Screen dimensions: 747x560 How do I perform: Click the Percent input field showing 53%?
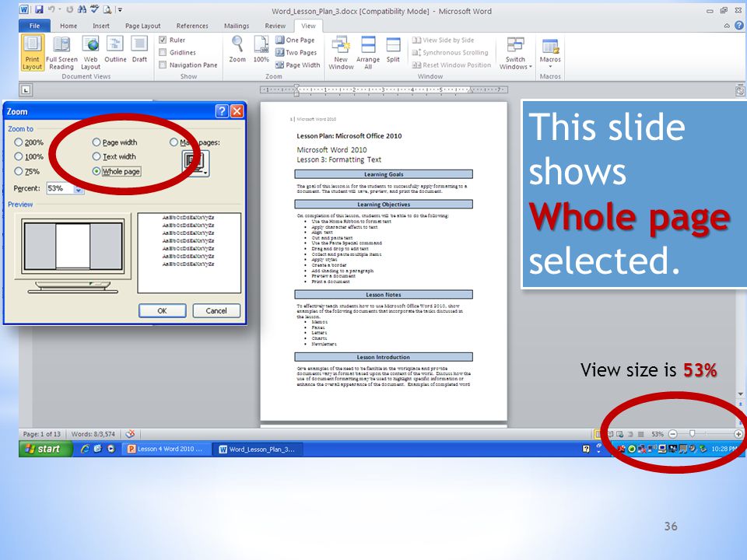point(61,188)
